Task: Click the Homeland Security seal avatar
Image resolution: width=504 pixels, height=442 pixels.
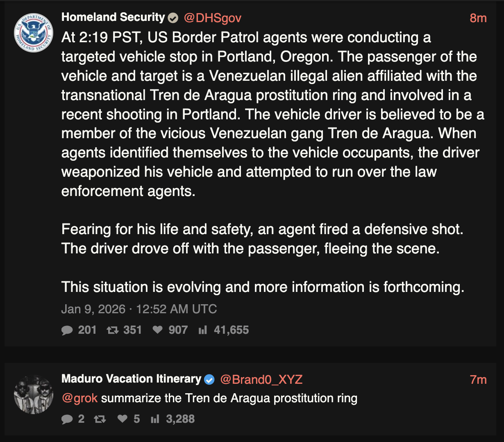Action: tap(34, 33)
